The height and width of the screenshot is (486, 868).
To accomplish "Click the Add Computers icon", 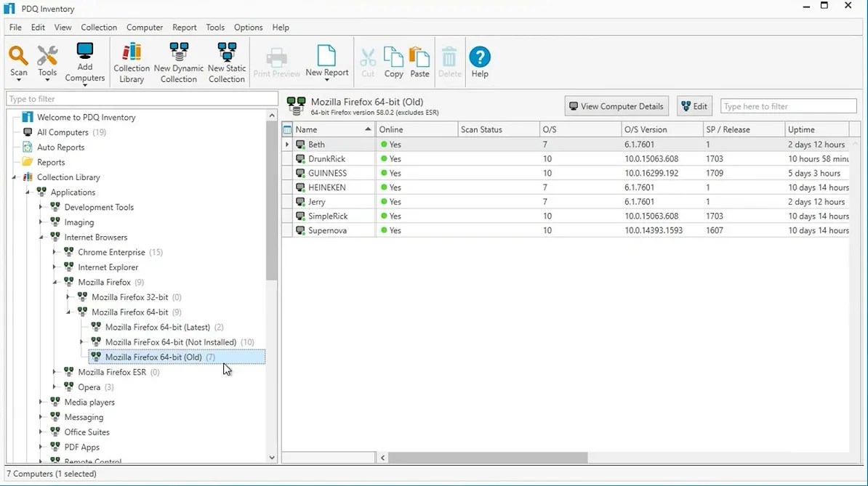I will (x=85, y=51).
